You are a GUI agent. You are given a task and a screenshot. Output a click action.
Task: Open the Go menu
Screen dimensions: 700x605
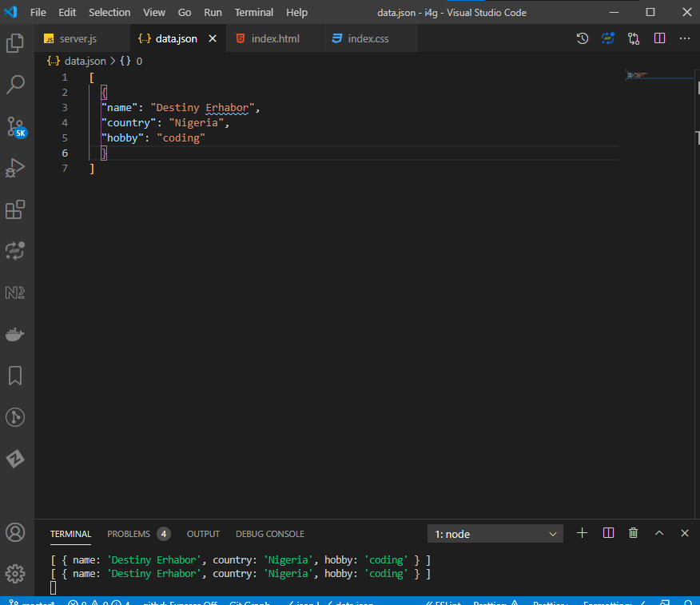pos(185,13)
